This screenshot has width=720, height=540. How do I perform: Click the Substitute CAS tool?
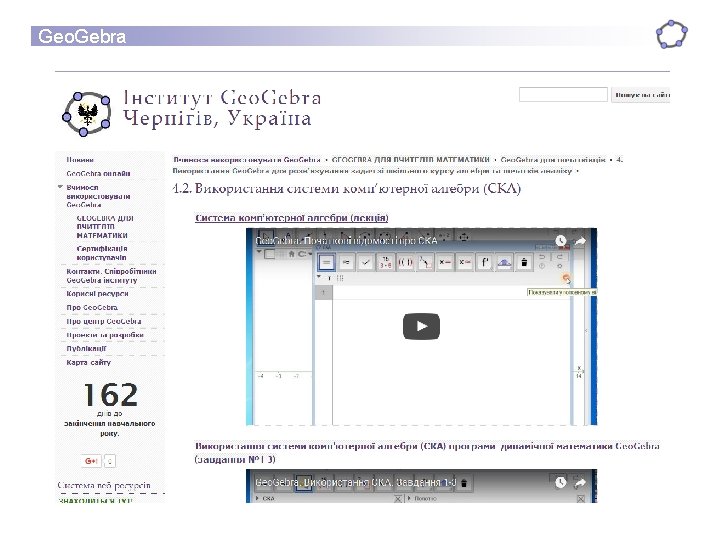[x=426, y=262]
